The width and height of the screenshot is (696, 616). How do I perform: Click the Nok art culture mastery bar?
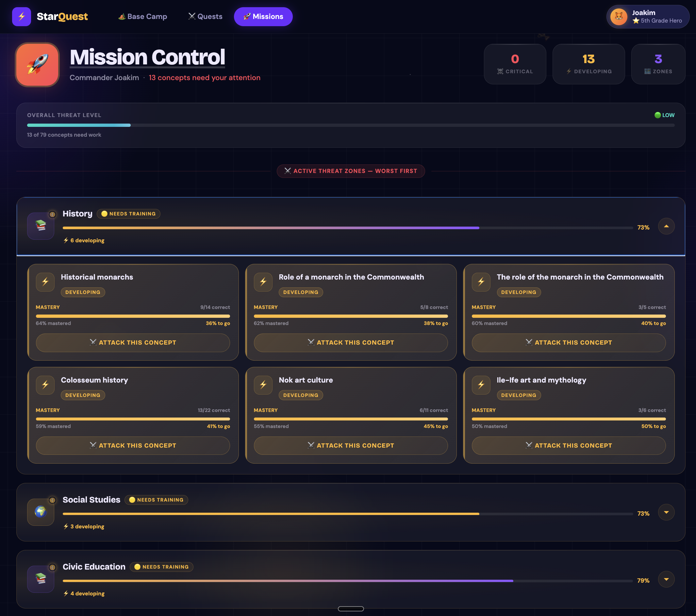[x=351, y=419]
